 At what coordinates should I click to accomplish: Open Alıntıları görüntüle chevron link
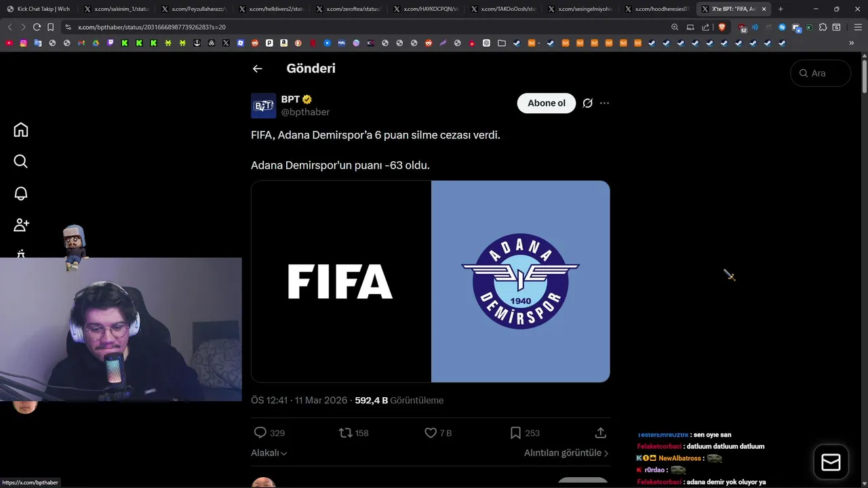point(566,453)
